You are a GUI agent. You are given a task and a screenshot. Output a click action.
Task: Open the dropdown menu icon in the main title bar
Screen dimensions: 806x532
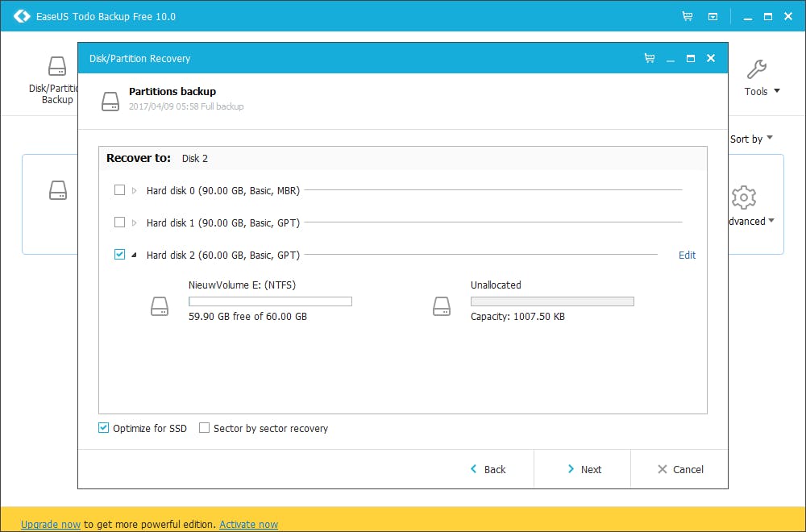tap(713, 17)
